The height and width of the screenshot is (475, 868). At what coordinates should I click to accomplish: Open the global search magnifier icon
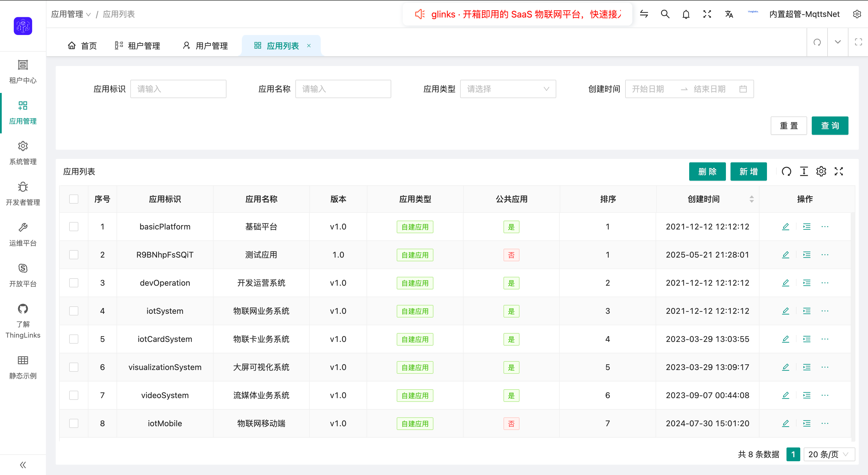[x=665, y=14]
